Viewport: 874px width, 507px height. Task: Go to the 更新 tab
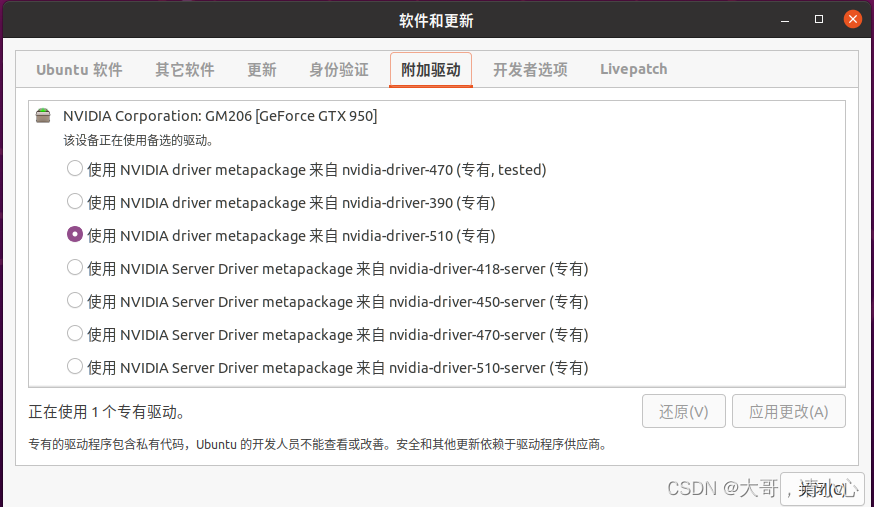[261, 70]
